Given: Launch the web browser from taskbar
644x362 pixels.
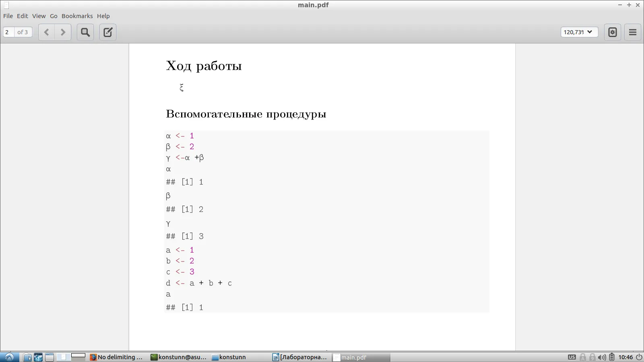Looking at the screenshot, I should pos(38,357).
